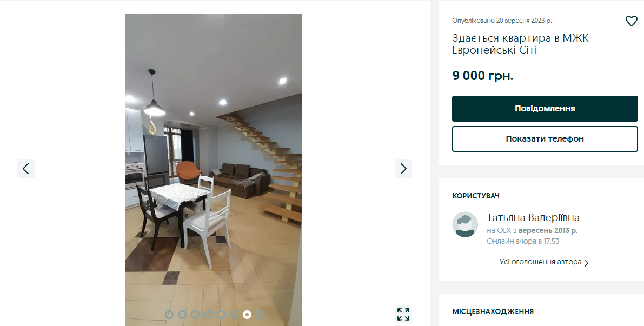Click the apartment photo in the gallery
This screenshot has height=326, width=644.
click(x=214, y=170)
